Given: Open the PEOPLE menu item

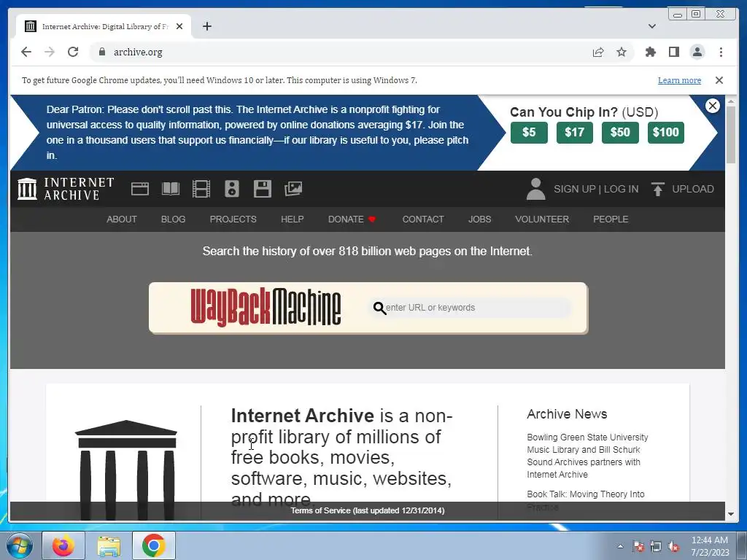Looking at the screenshot, I should (611, 219).
